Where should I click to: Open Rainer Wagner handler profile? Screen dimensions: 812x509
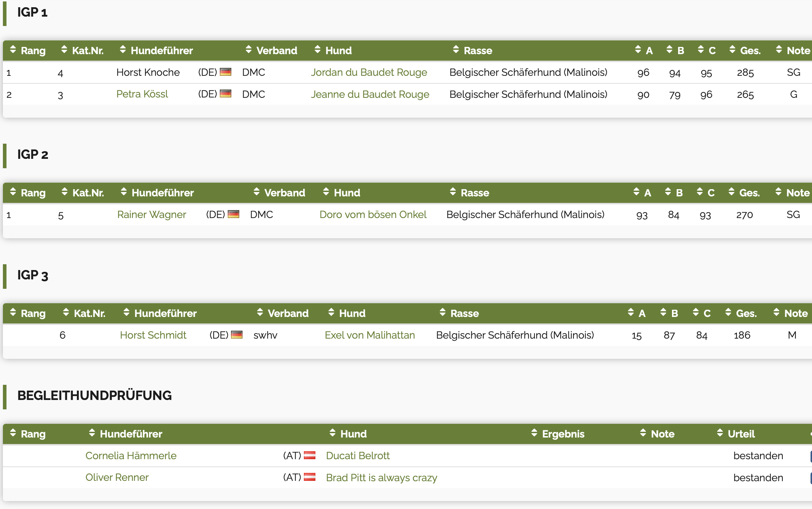click(152, 215)
